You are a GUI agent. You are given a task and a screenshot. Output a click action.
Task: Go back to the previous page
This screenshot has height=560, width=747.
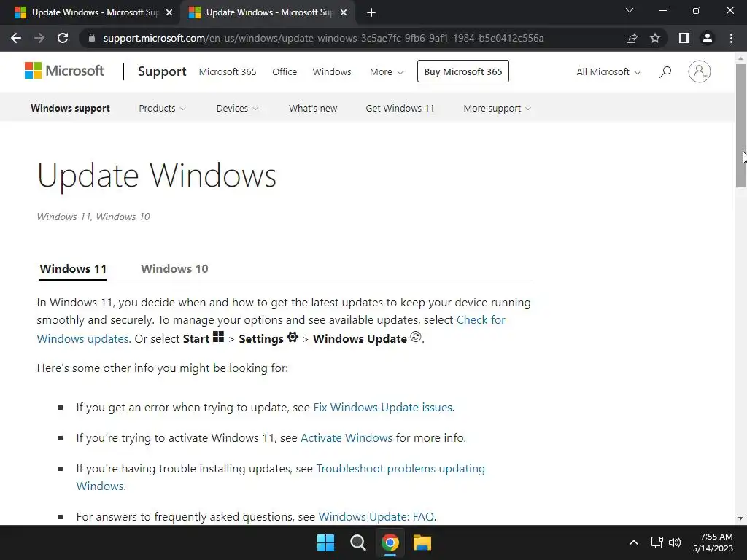16,38
